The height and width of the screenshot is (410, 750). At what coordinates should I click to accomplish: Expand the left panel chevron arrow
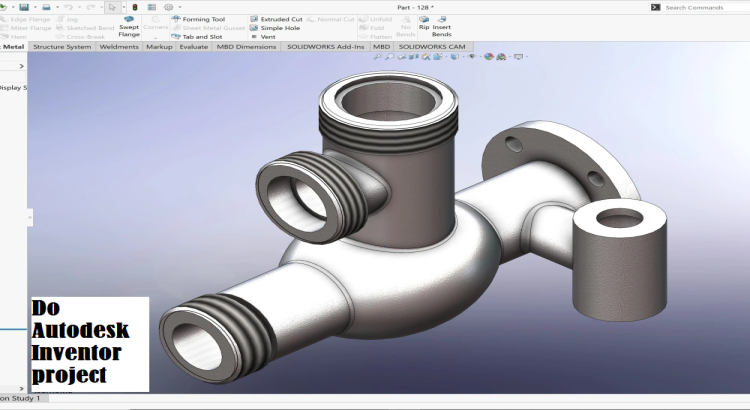[21, 66]
